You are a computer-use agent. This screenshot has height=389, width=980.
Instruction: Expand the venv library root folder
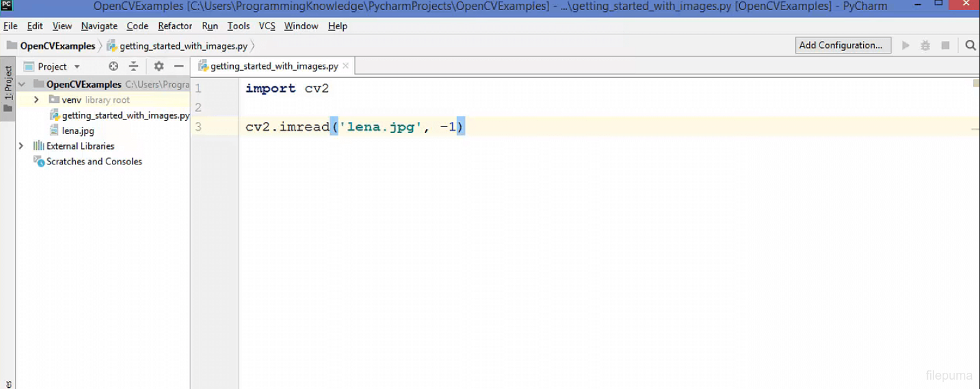[36, 100]
